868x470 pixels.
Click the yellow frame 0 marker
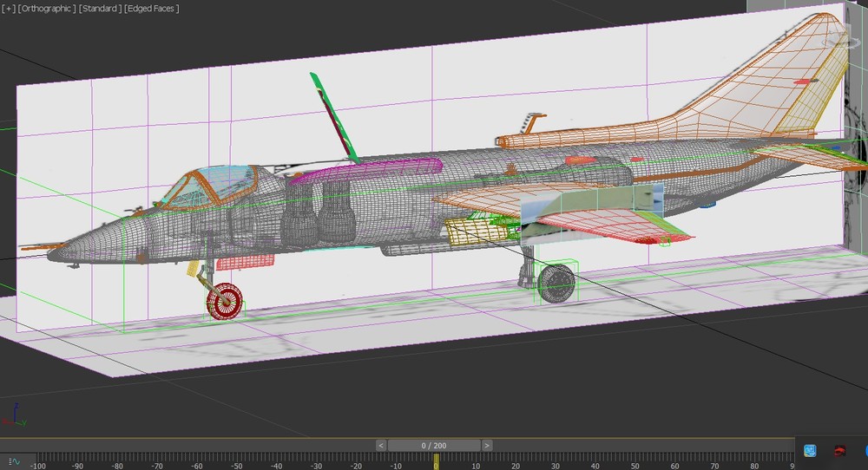click(437, 461)
